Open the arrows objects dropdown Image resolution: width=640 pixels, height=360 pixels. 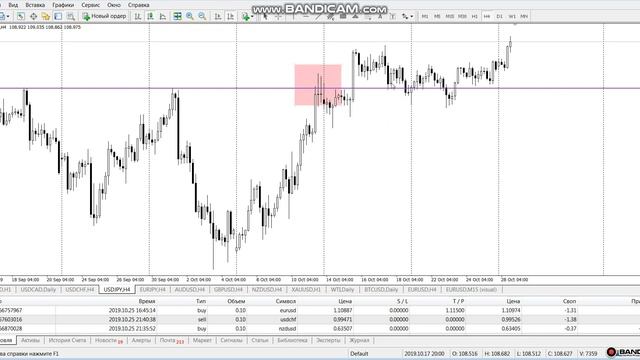click(x=411, y=16)
